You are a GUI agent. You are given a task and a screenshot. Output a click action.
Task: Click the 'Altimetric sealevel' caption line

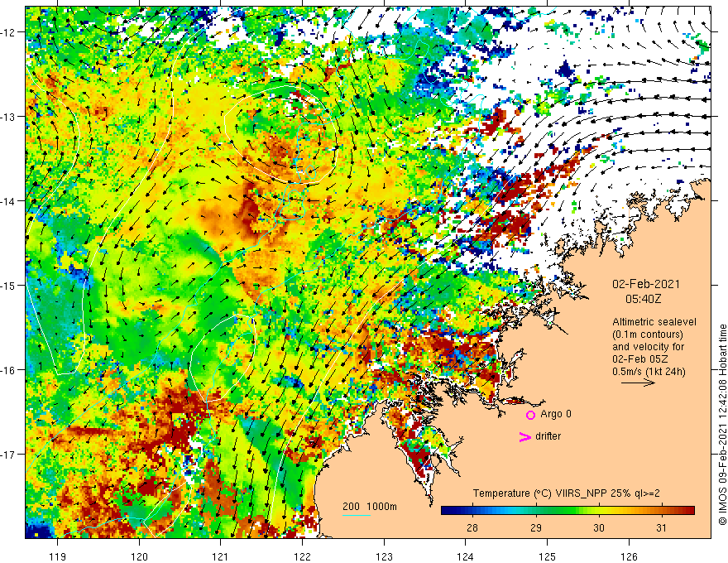tap(654, 322)
